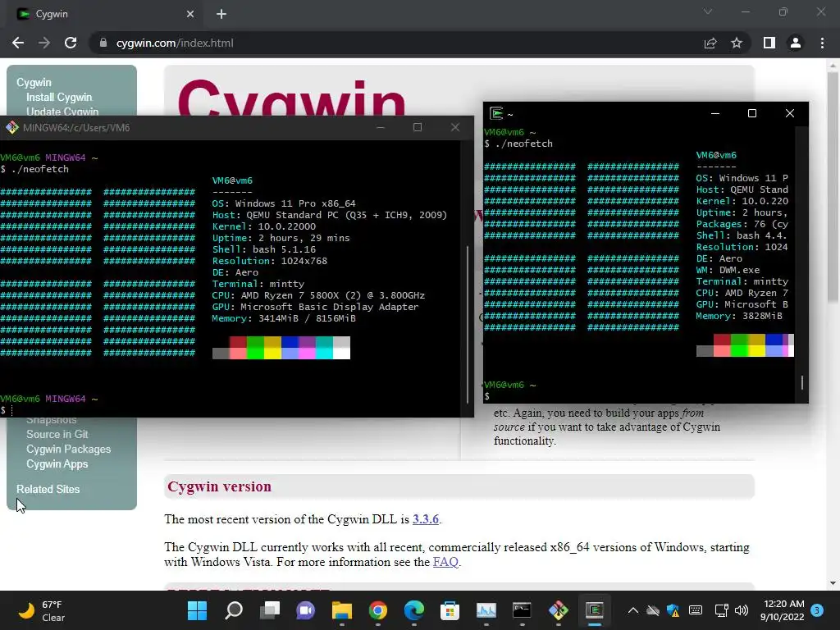The width and height of the screenshot is (840, 630).
Task: Open the browser side panel icon
Action: pos(769,43)
